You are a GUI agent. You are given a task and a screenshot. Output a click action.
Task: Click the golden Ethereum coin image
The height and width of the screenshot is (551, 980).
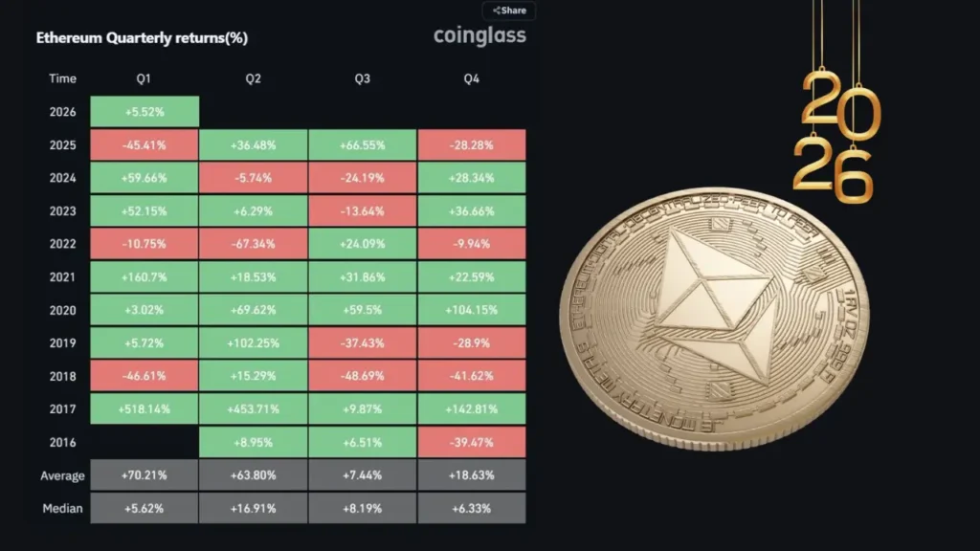point(713,318)
